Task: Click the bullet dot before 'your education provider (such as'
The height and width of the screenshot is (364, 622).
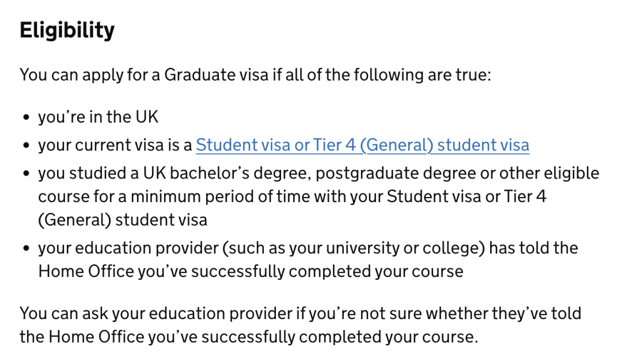Action: click(x=26, y=249)
